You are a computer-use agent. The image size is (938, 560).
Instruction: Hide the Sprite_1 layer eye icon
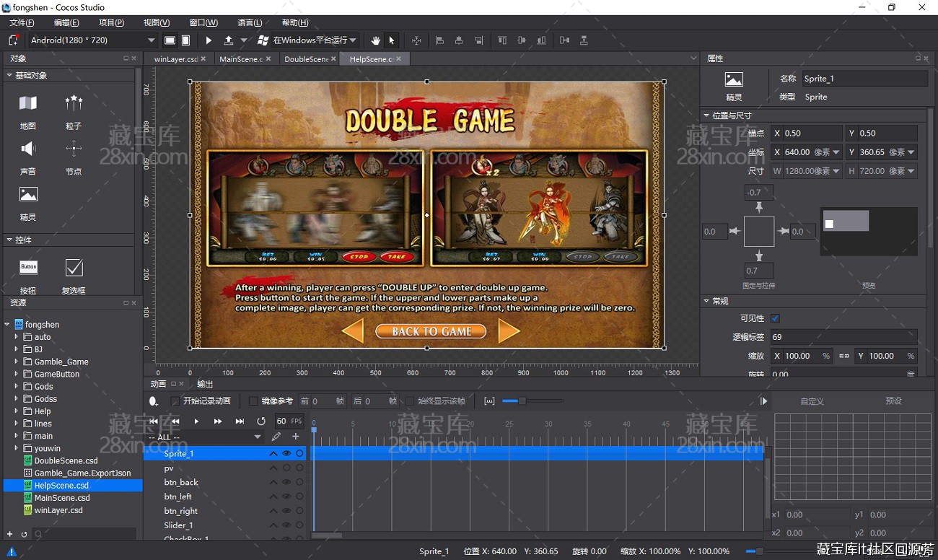tap(286, 454)
